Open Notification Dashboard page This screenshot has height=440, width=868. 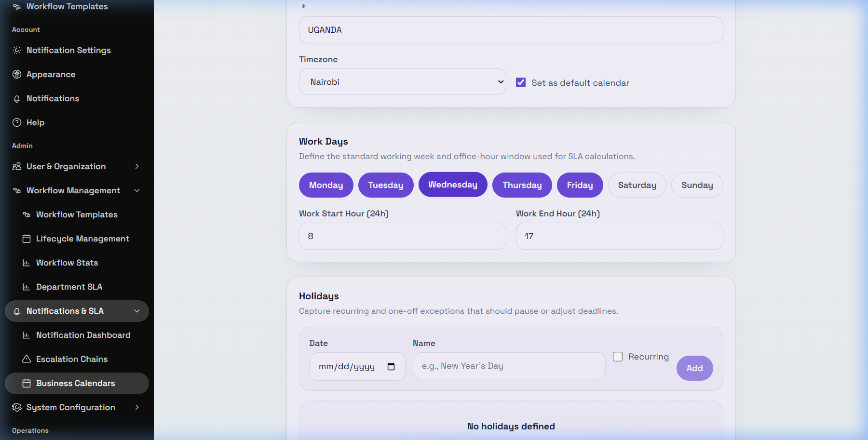pos(77,335)
